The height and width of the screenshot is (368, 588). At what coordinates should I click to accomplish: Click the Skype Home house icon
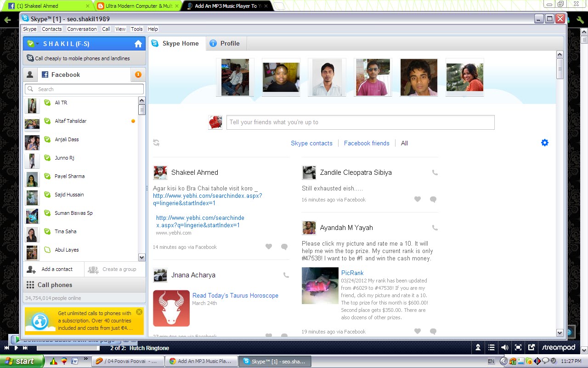(x=138, y=43)
